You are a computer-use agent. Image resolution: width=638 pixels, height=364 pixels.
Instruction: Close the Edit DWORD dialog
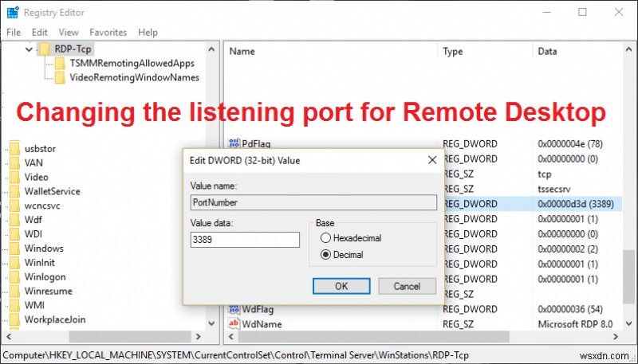point(432,160)
